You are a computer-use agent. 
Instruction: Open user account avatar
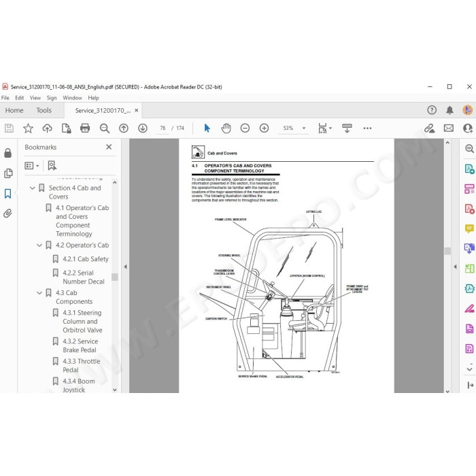tap(468, 110)
